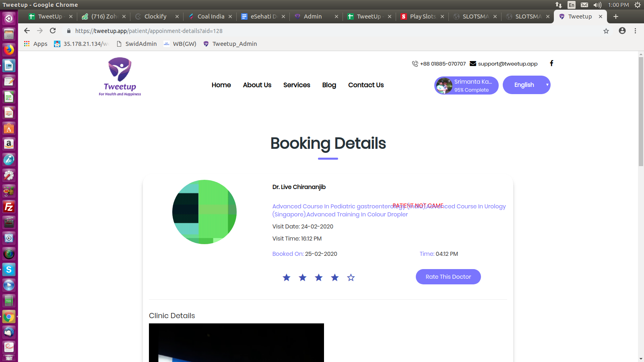
Task: Click phone number +88 01885-070707
Action: click(443, 64)
